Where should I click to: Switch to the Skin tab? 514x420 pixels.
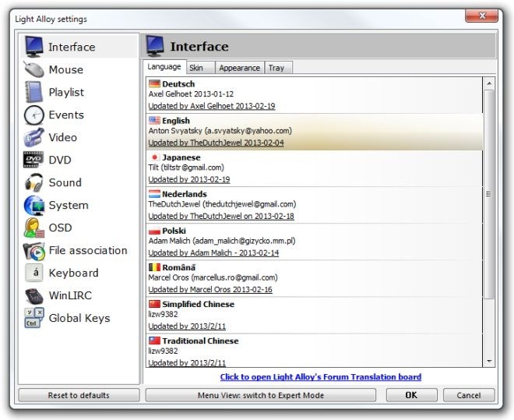click(x=201, y=68)
